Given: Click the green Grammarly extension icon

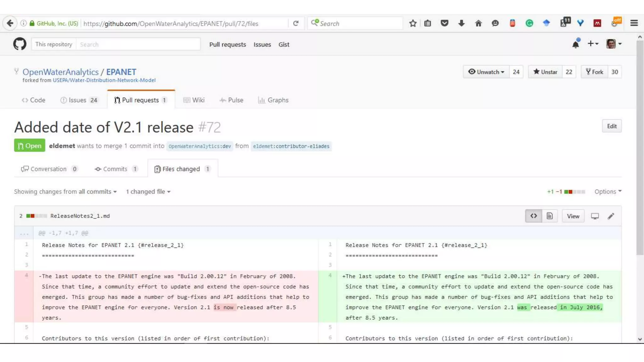Looking at the screenshot, I should coord(529,23).
